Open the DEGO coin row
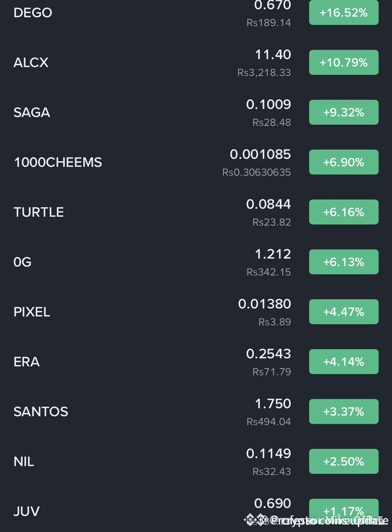This screenshot has width=392, height=532. pyautogui.click(x=33, y=13)
